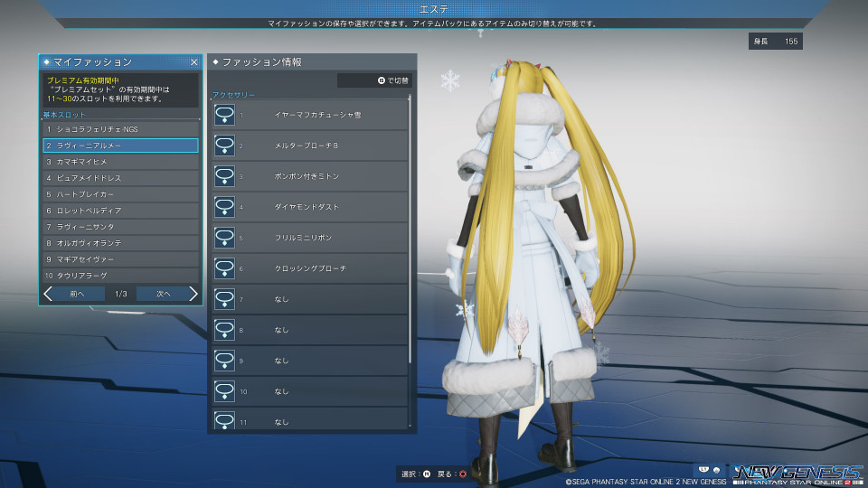Screen dimensions: 868x488
Task: Select slot 9 マギアセイヴァー
Action: tap(120, 259)
